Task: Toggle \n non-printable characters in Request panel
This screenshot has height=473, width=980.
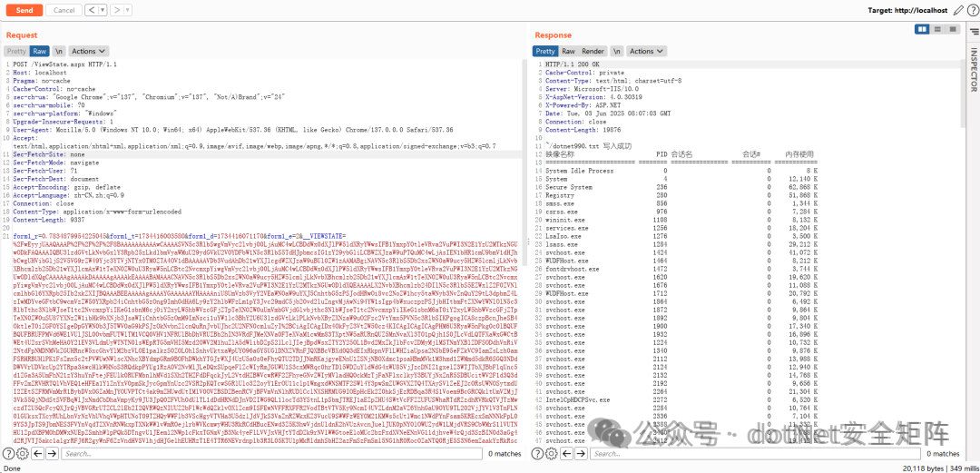Action: pos(59,52)
